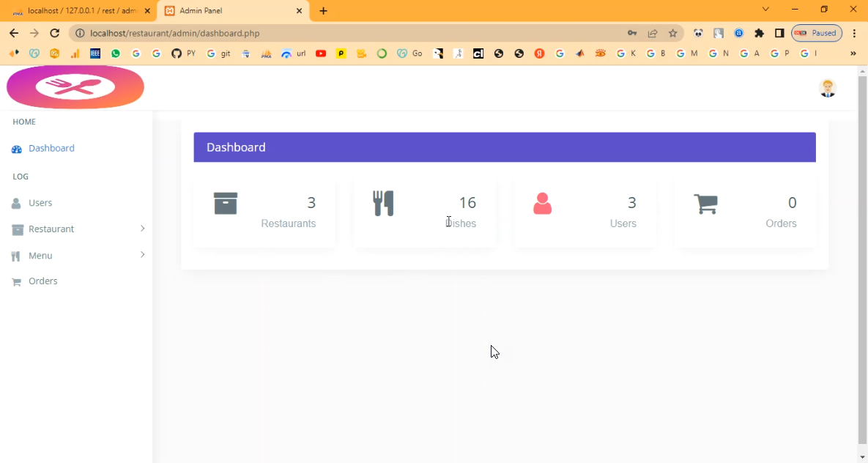Image resolution: width=868 pixels, height=463 pixels.
Task: Click the GitHub bookmark icon
Action: (176, 53)
